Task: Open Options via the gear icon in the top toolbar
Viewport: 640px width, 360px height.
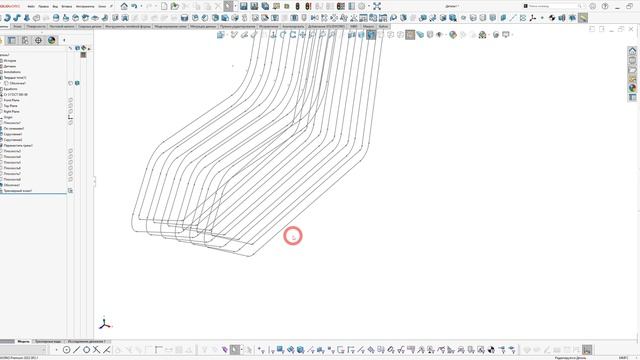Action: (362, 6)
